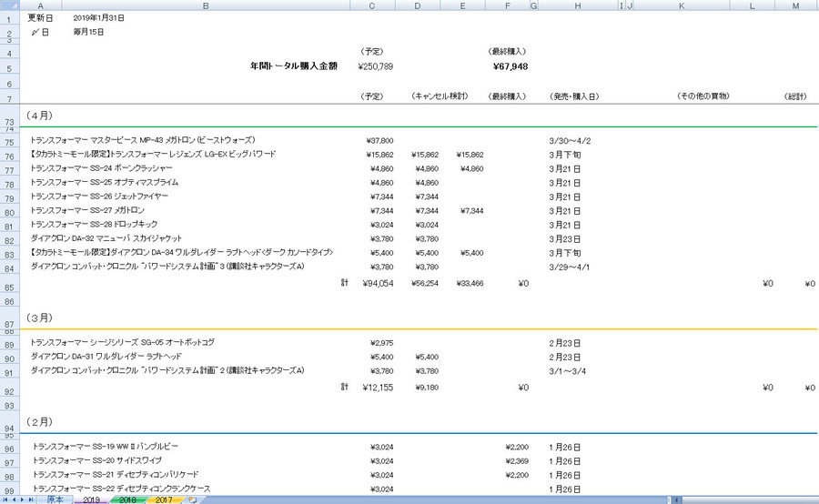Select the (2月) section heading
The width and height of the screenshot is (819, 504).
[40, 421]
